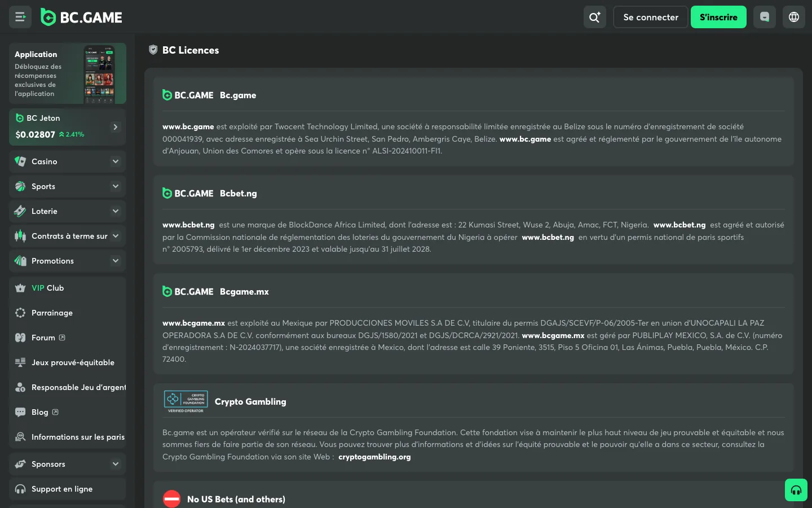Viewport: 812px width, 508px height.
Task: Open the search icon button
Action: click(x=595, y=17)
